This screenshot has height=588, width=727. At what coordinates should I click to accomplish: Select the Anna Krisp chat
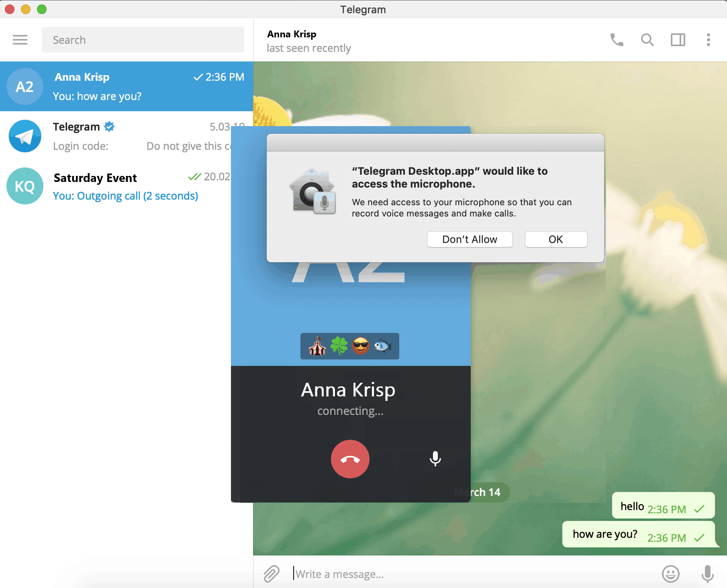click(x=127, y=86)
